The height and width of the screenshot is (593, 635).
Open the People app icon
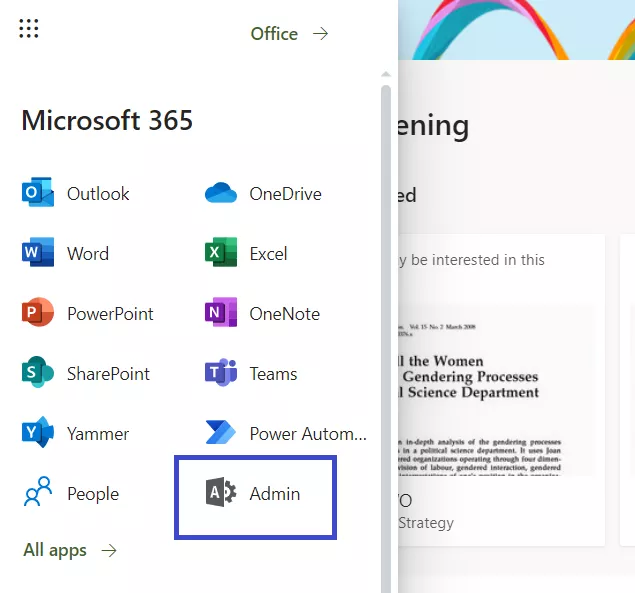(x=38, y=492)
